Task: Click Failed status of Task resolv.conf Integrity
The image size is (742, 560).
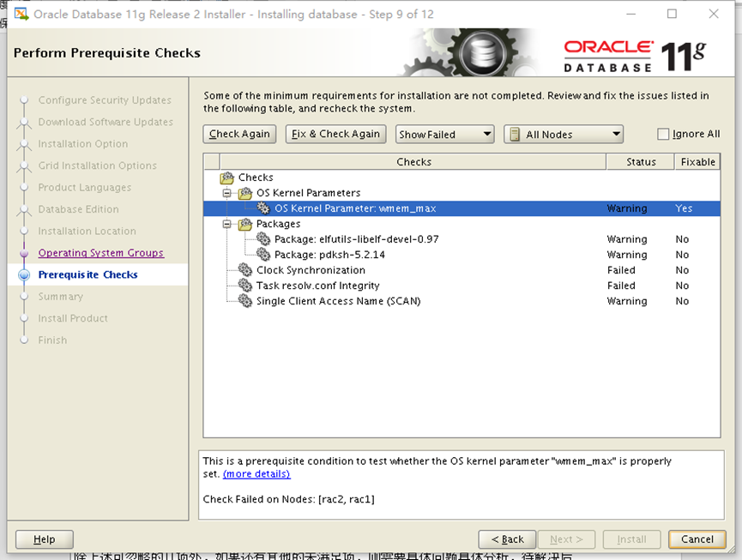Action: point(621,286)
